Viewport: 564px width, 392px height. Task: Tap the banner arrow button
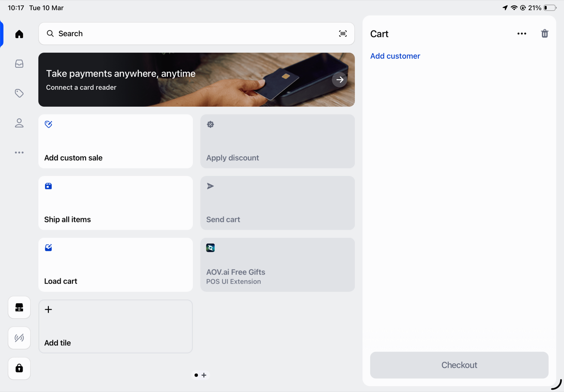tap(340, 79)
